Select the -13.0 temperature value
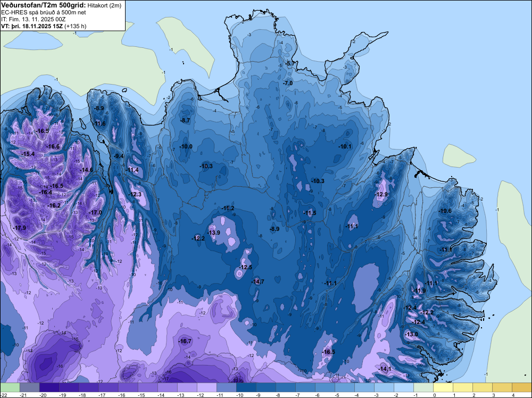Viewport: 532px width, 398px height. coord(412,334)
